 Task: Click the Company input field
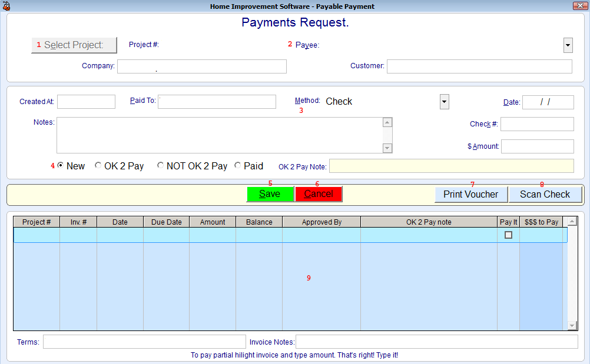click(x=202, y=66)
